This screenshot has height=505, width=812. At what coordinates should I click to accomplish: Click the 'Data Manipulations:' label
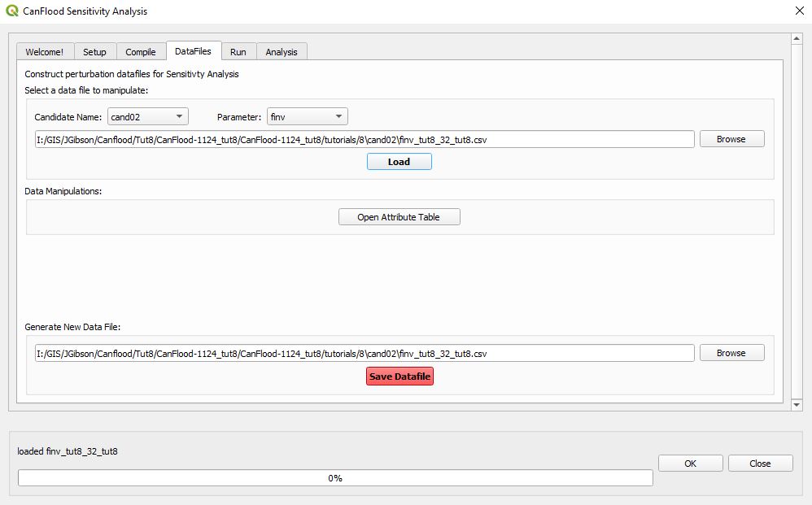(63, 191)
